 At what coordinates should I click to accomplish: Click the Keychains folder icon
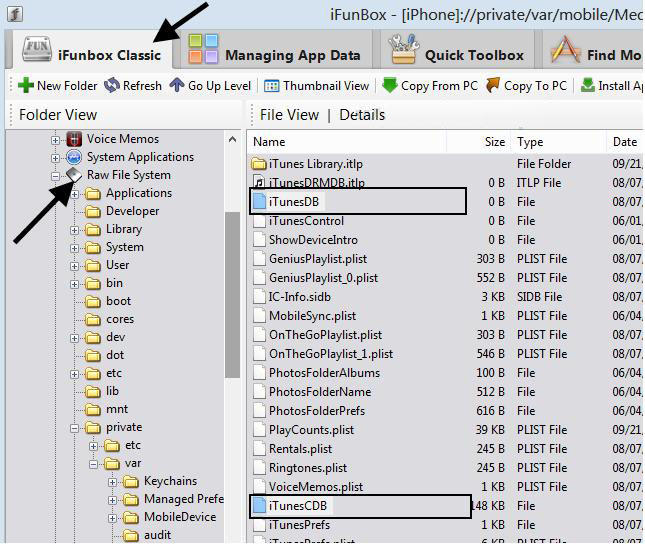pos(131,481)
